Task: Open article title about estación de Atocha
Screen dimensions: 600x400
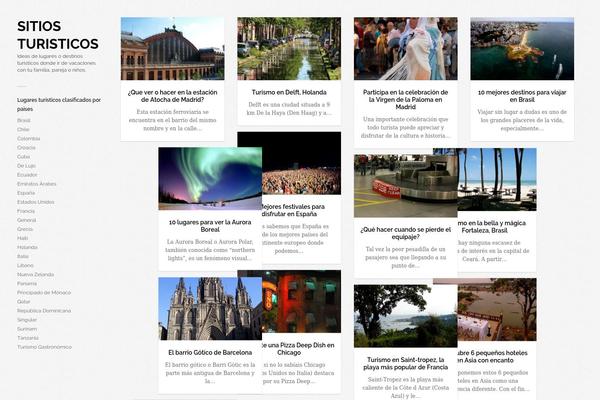Action: coord(173,96)
